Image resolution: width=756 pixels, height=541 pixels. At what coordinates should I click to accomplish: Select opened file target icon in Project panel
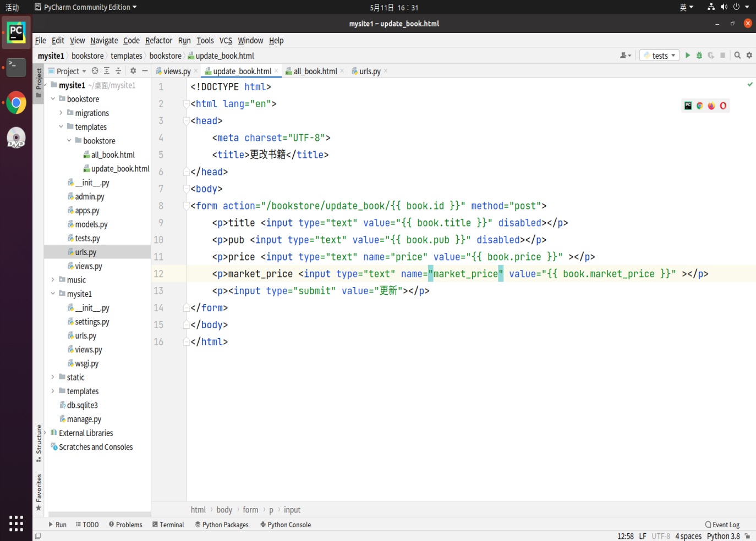(x=95, y=71)
